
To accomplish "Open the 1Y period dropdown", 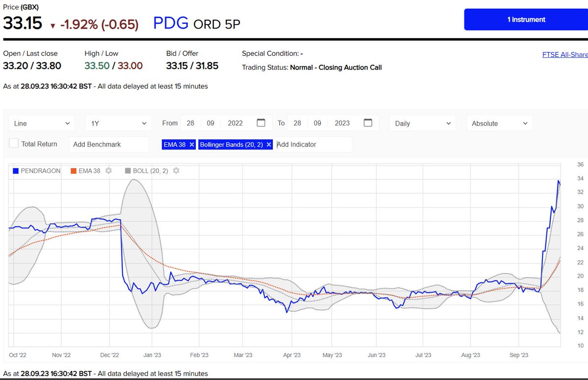I will point(118,123).
